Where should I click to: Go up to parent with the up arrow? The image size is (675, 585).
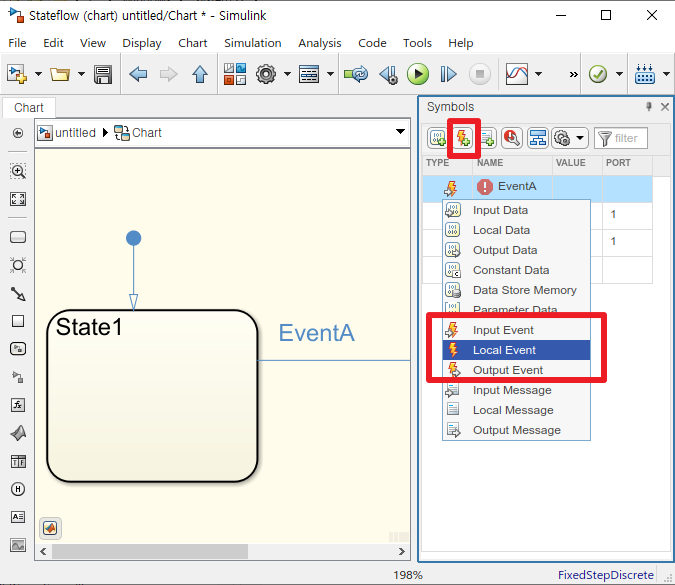pyautogui.click(x=200, y=74)
